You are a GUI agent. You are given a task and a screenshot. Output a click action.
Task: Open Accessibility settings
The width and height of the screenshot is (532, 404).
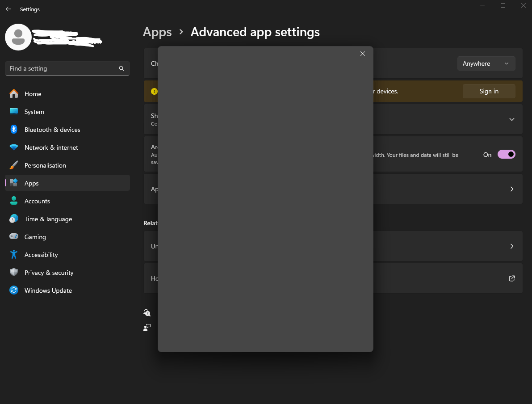(x=67, y=255)
